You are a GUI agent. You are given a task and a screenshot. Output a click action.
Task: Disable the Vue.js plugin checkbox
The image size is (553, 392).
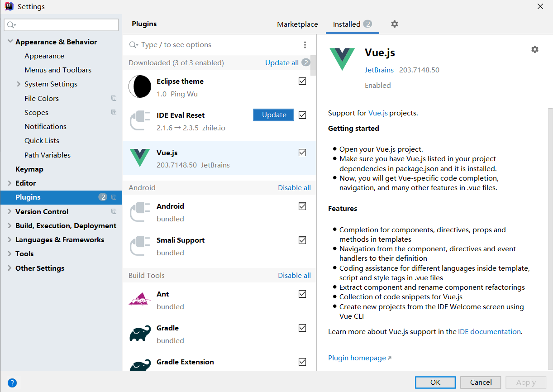[302, 153]
